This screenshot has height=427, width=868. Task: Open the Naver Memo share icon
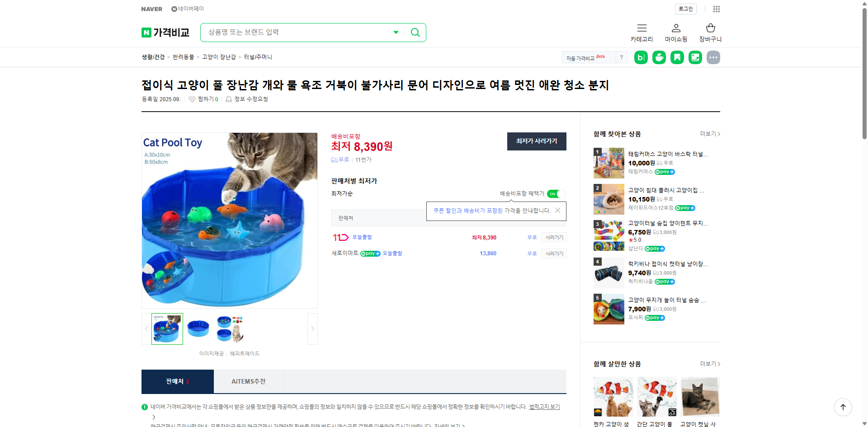point(695,57)
